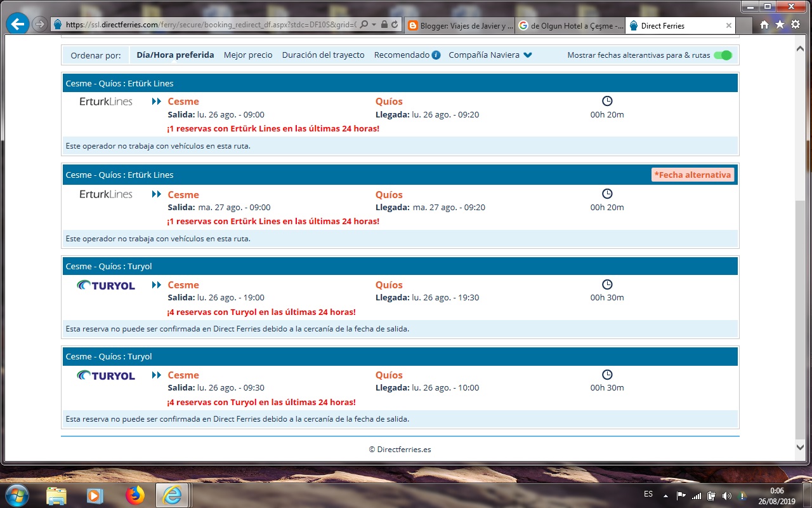Select the Turyol 19:00 sailing header bar
The width and height of the screenshot is (812, 508).
click(400, 266)
